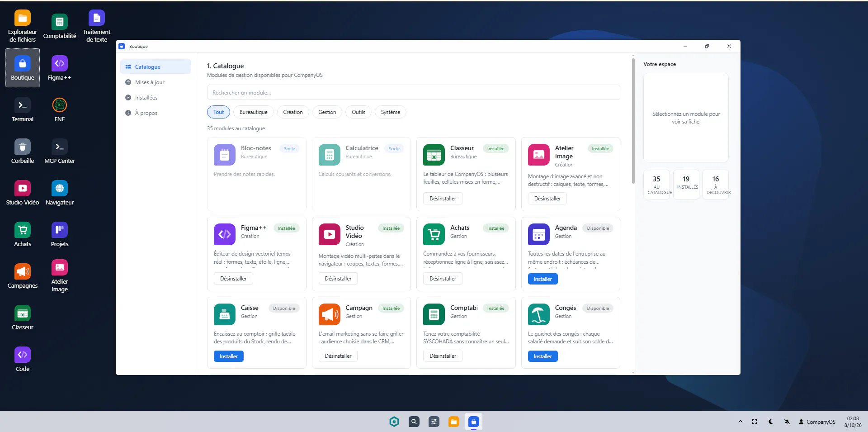Launch Navigateur from the desktop
The height and width of the screenshot is (432, 868).
coord(60,193)
